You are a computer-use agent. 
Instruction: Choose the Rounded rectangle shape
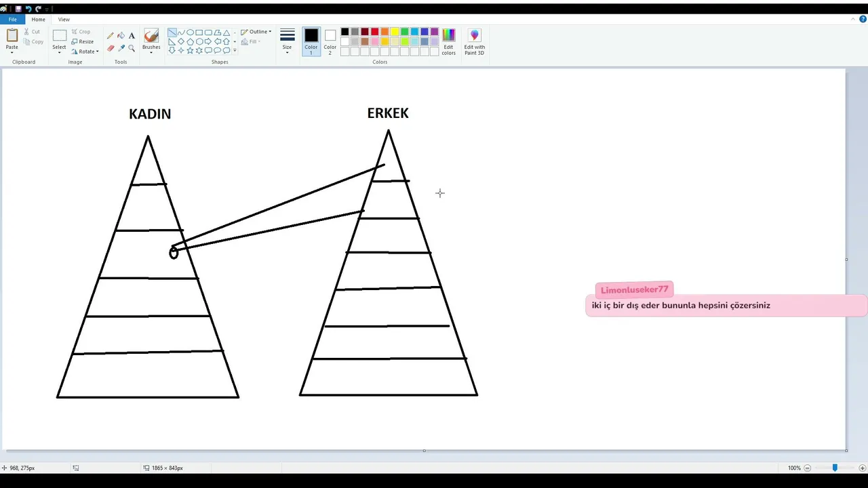click(208, 33)
